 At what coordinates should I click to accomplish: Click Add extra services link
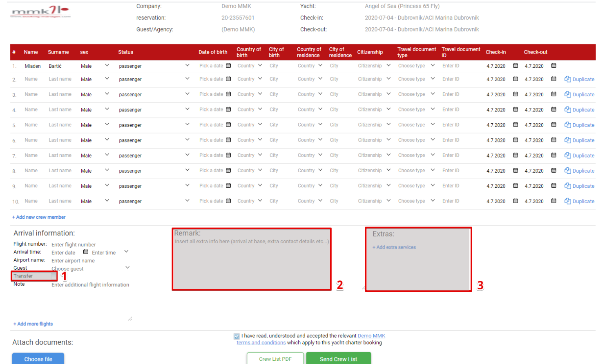pyautogui.click(x=394, y=247)
